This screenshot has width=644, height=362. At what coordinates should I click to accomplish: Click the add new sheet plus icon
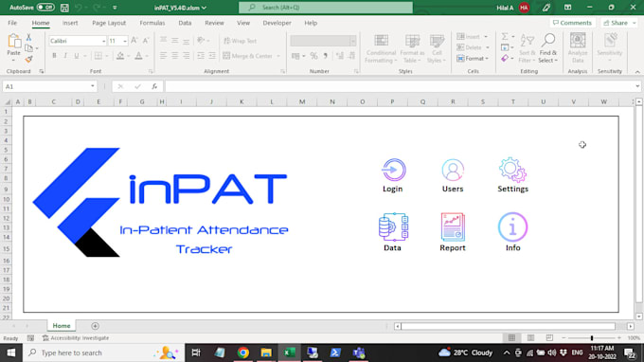point(96,326)
